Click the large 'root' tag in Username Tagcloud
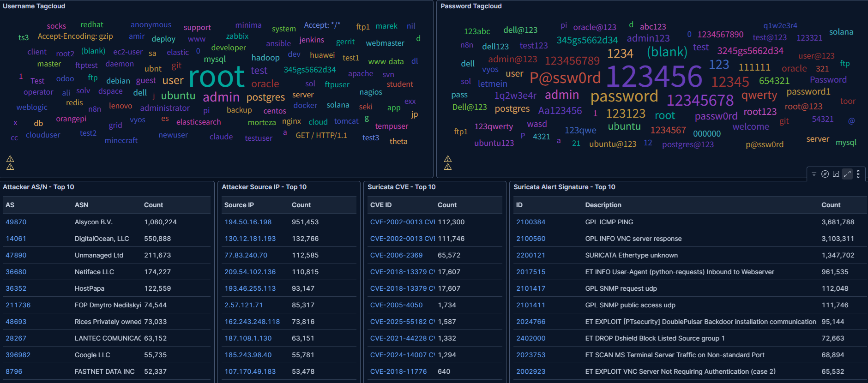The width and height of the screenshot is (868, 383). (x=217, y=77)
